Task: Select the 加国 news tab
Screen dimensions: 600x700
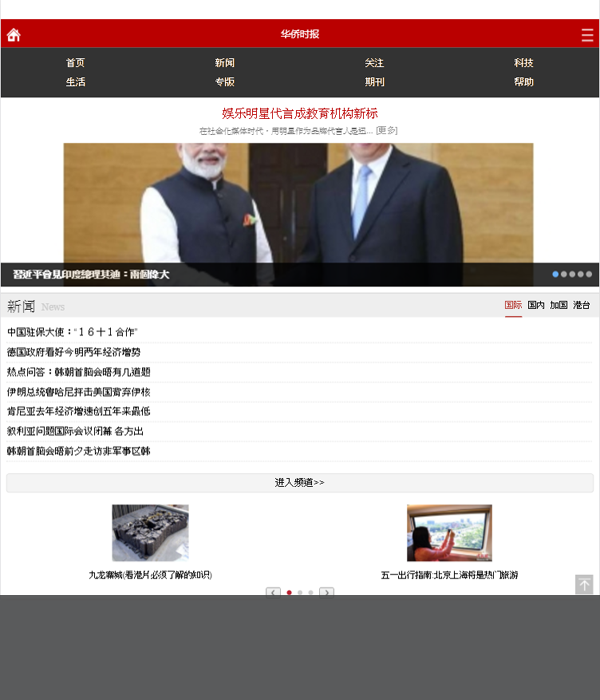Action: (x=558, y=305)
